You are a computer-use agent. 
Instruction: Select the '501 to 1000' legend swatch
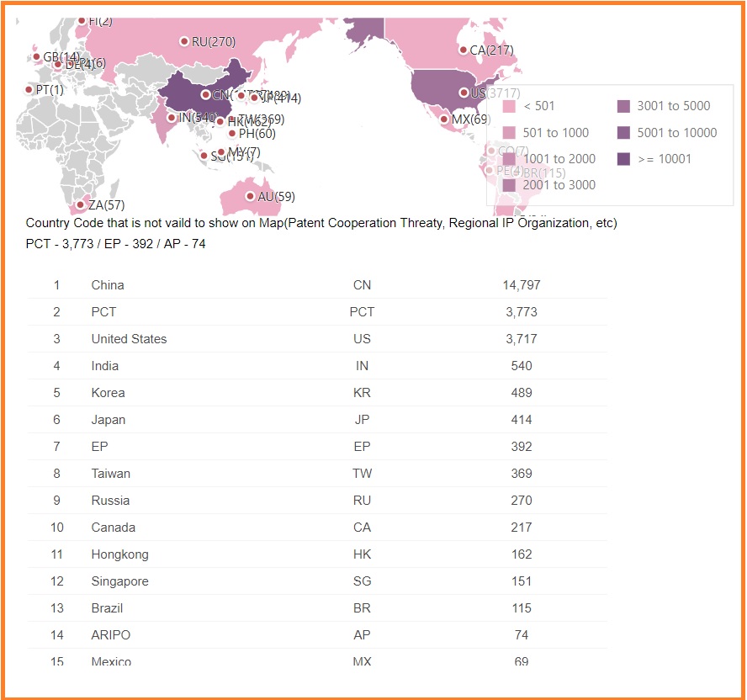[509, 132]
